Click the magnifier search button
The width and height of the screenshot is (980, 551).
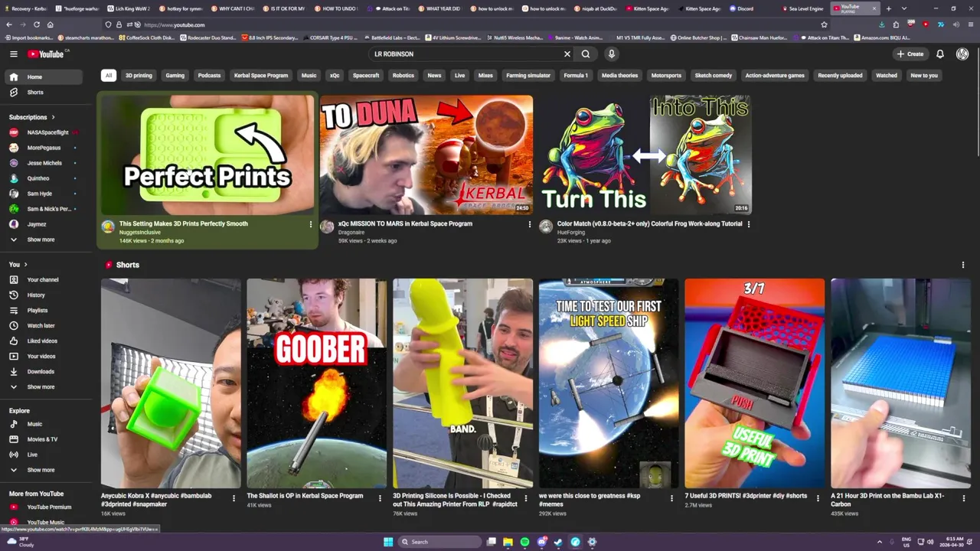point(586,54)
